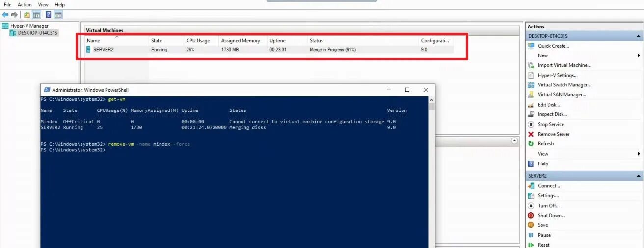The image size is (644, 248).
Task: Click Help icon in Actions pane
Action: [531, 164]
